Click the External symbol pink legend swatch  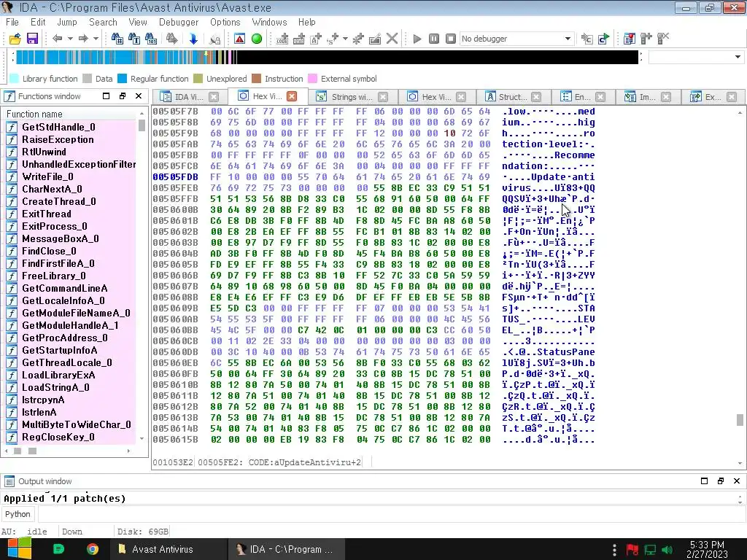click(312, 79)
